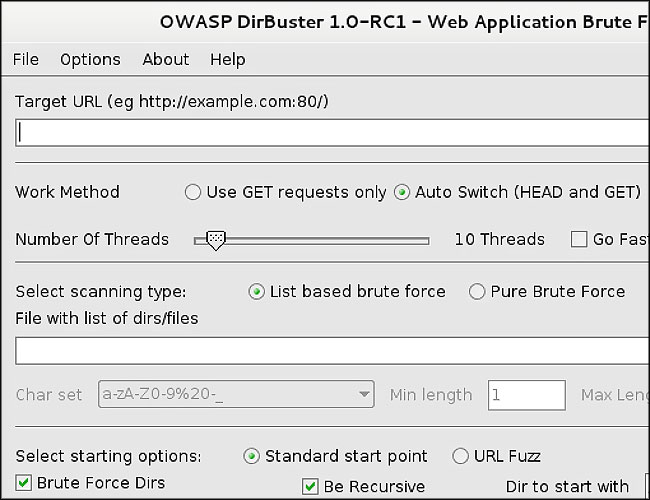Enable the Go Faster checkbox
This screenshot has width=650, height=500.
[579, 239]
